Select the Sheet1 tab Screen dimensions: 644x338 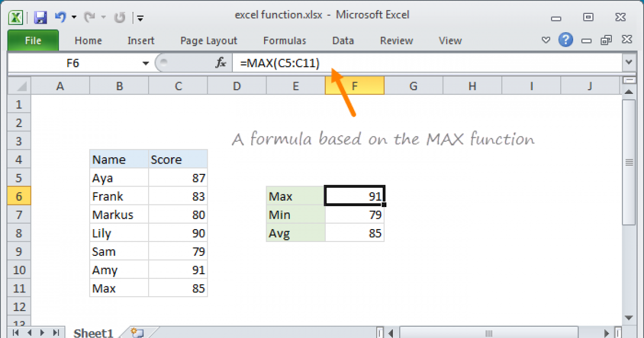coord(92,333)
